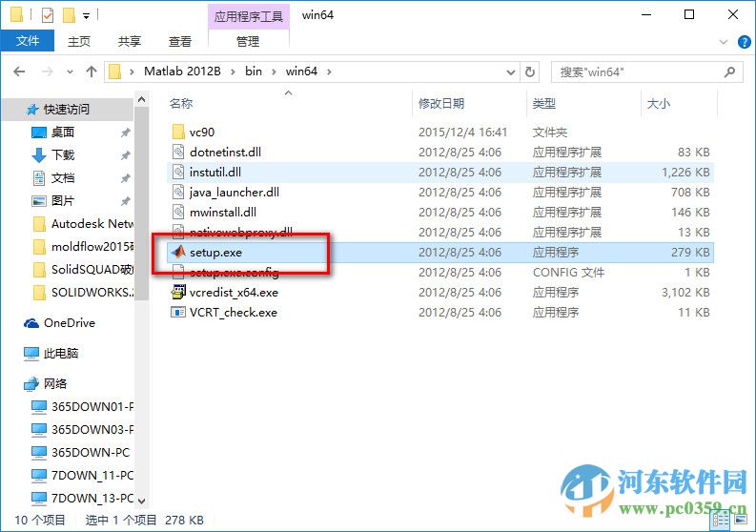Sort by Name (名称) column header

point(181,103)
